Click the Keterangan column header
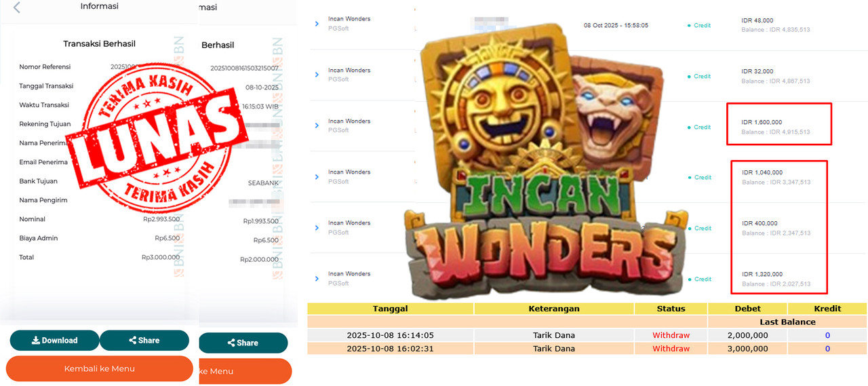 click(554, 309)
